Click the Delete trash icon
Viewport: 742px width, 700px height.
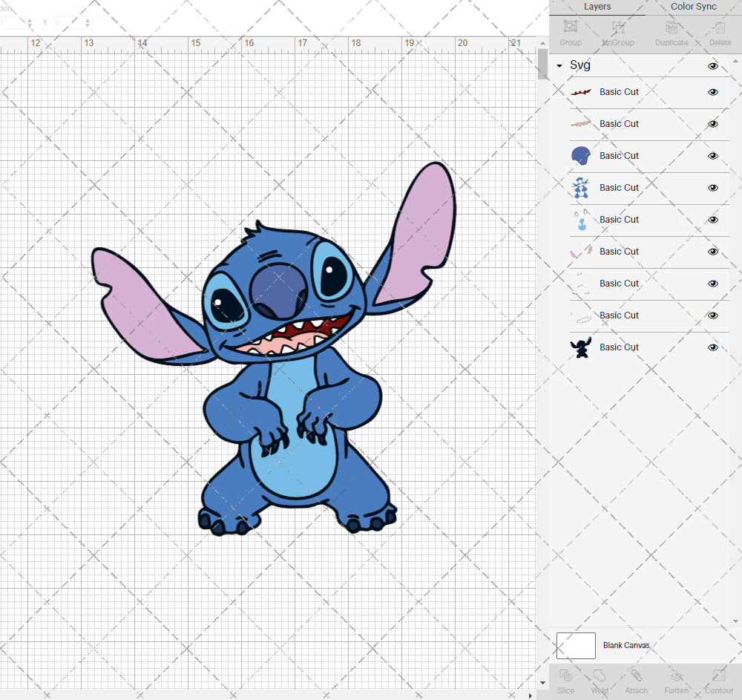pos(720,27)
